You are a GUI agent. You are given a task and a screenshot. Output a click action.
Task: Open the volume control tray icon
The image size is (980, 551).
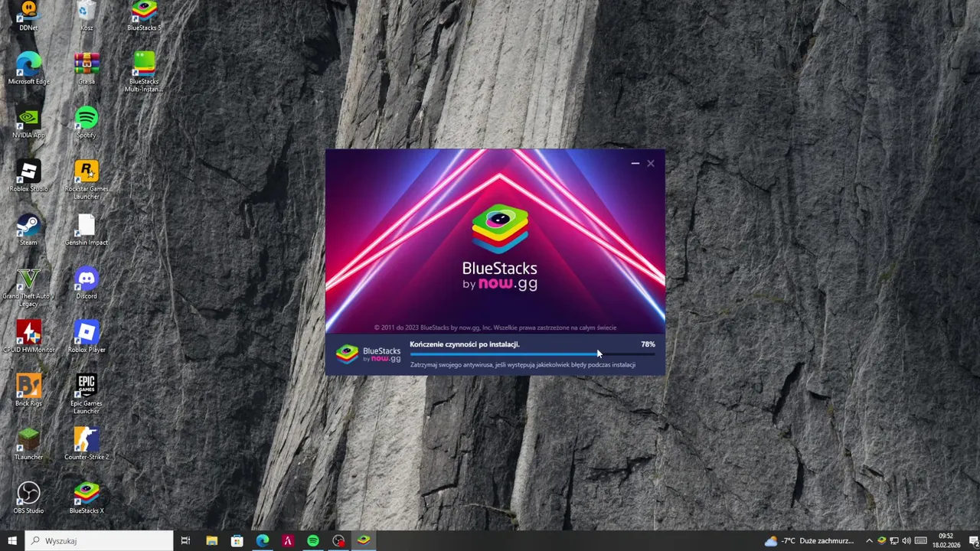(906, 541)
